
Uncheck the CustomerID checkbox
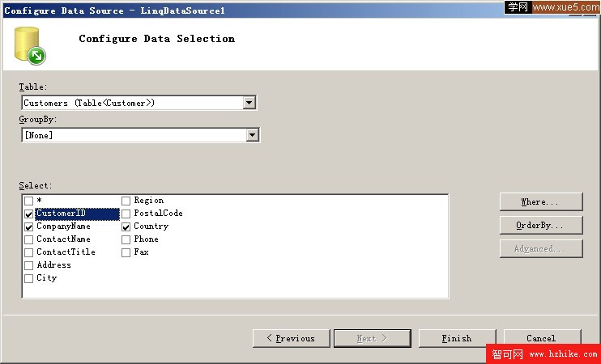(28, 214)
